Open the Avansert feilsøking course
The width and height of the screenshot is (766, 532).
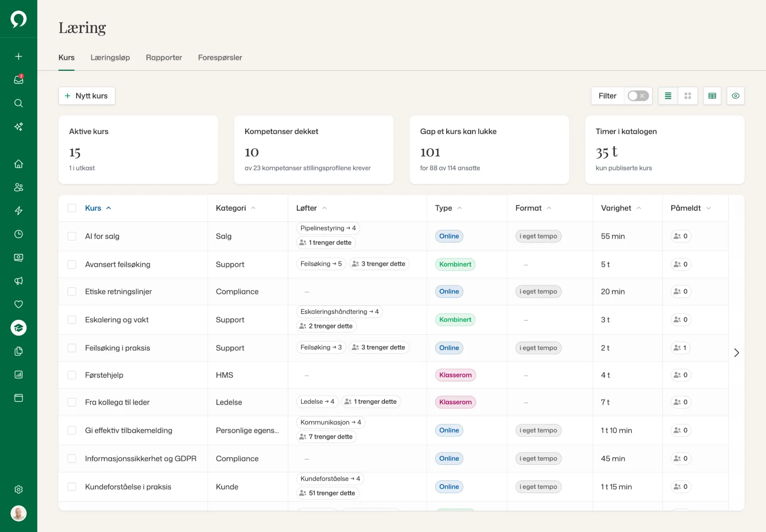[x=118, y=264]
